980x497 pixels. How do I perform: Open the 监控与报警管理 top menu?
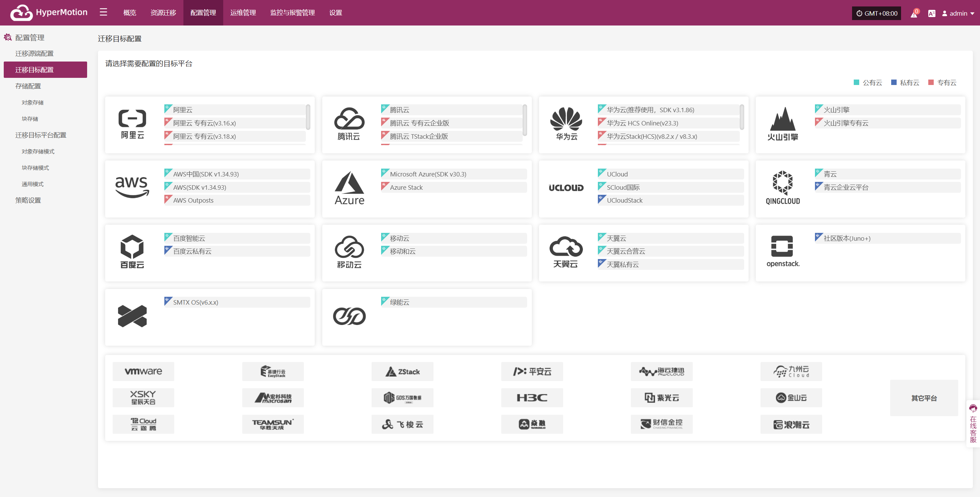click(293, 13)
